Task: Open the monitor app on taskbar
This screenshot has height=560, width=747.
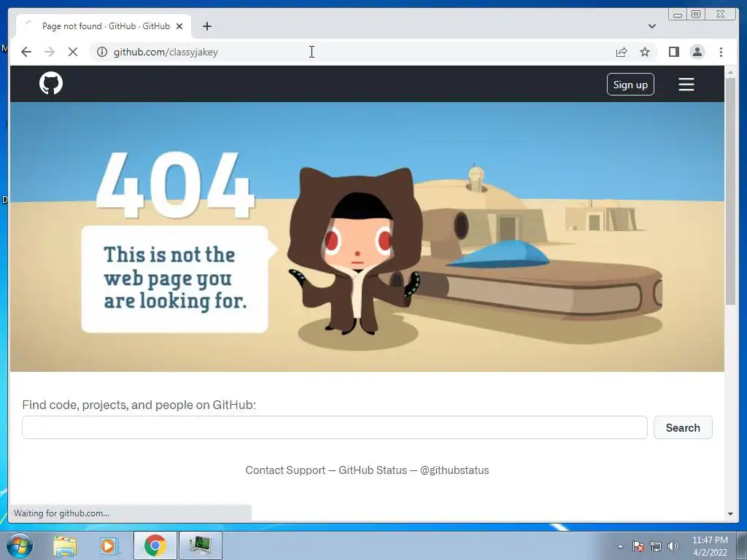Action: click(x=200, y=545)
